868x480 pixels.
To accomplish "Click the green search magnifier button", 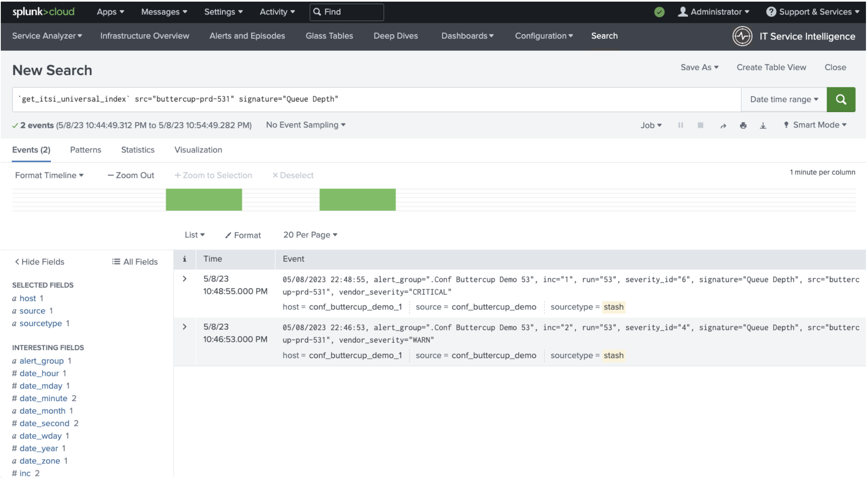I will pos(840,100).
